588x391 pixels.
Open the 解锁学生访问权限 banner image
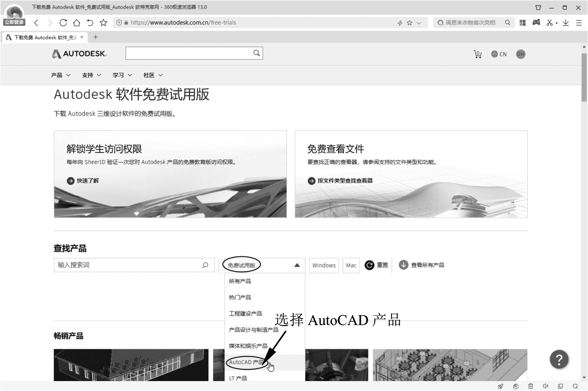(170, 174)
